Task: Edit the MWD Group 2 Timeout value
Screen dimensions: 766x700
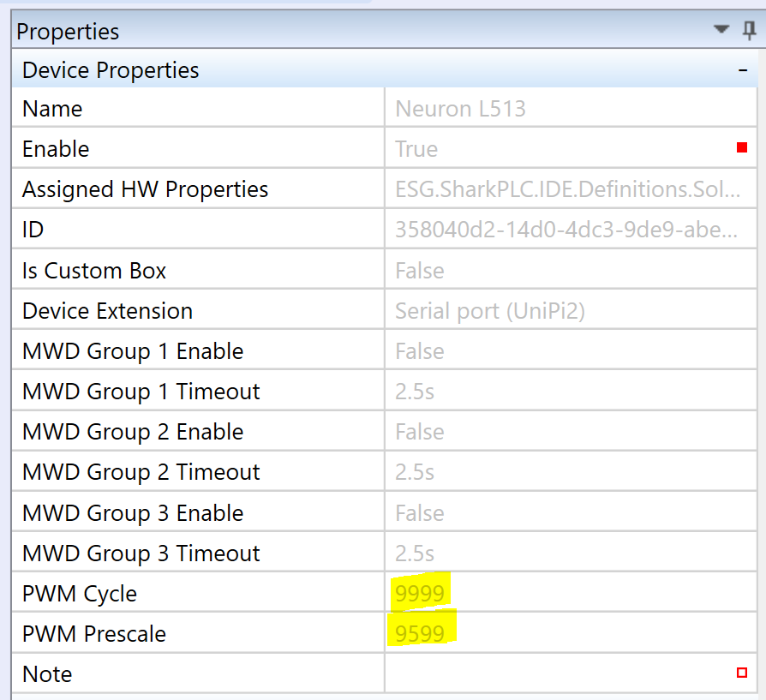Action: pyautogui.click(x=415, y=472)
